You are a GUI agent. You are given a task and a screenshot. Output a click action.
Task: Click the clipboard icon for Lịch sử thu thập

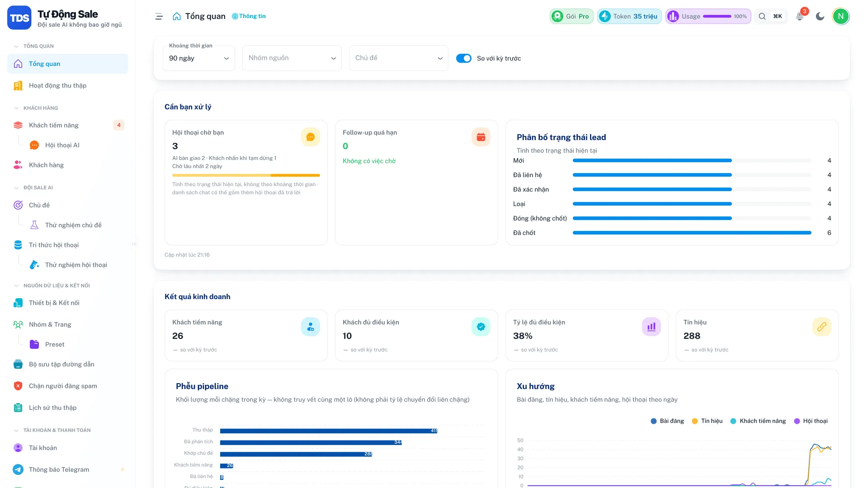click(18, 408)
